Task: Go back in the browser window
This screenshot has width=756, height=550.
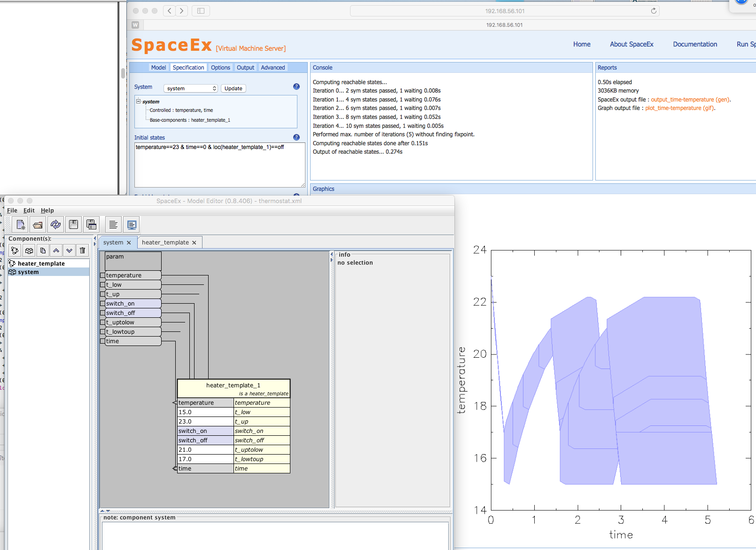Action: tap(170, 11)
